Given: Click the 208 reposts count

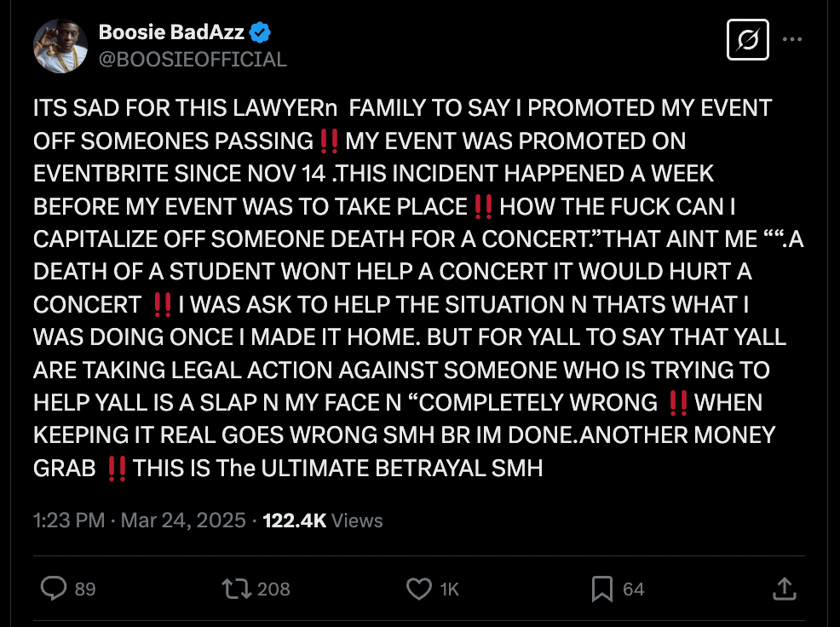Looking at the screenshot, I should pyautogui.click(x=273, y=589).
